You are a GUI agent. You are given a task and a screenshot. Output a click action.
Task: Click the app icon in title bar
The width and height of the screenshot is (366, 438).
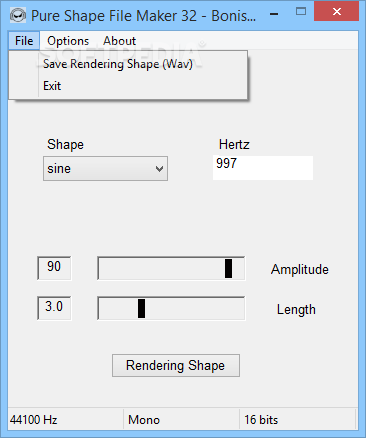(18, 15)
